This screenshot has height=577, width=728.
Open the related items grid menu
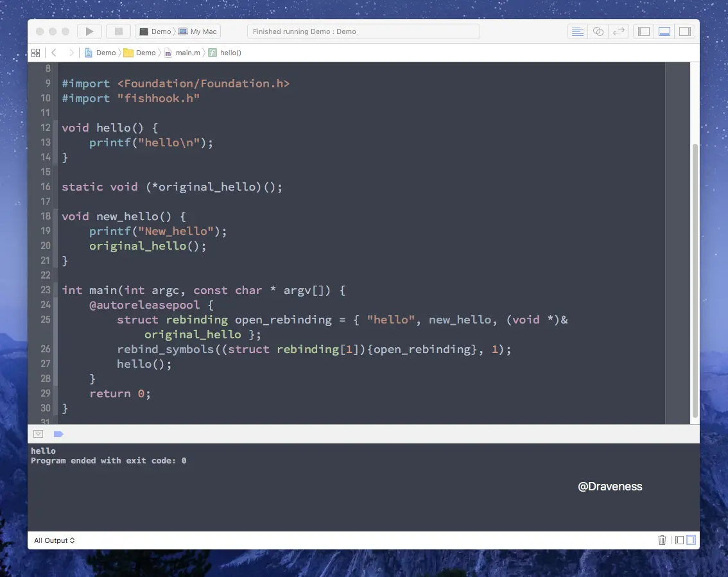tap(36, 53)
